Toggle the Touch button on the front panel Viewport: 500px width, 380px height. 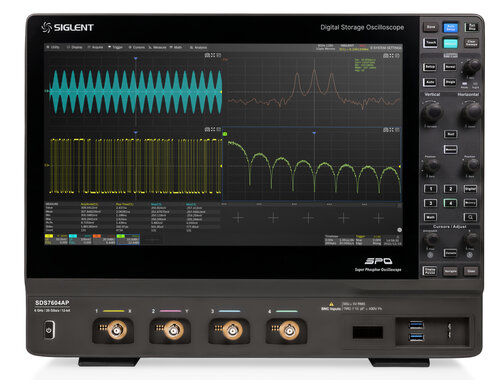click(x=431, y=43)
